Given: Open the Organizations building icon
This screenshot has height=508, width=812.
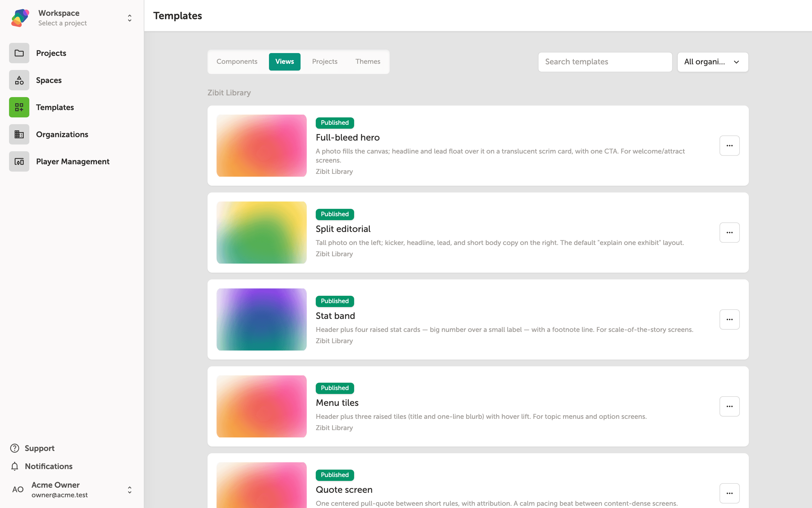Looking at the screenshot, I should 19,134.
